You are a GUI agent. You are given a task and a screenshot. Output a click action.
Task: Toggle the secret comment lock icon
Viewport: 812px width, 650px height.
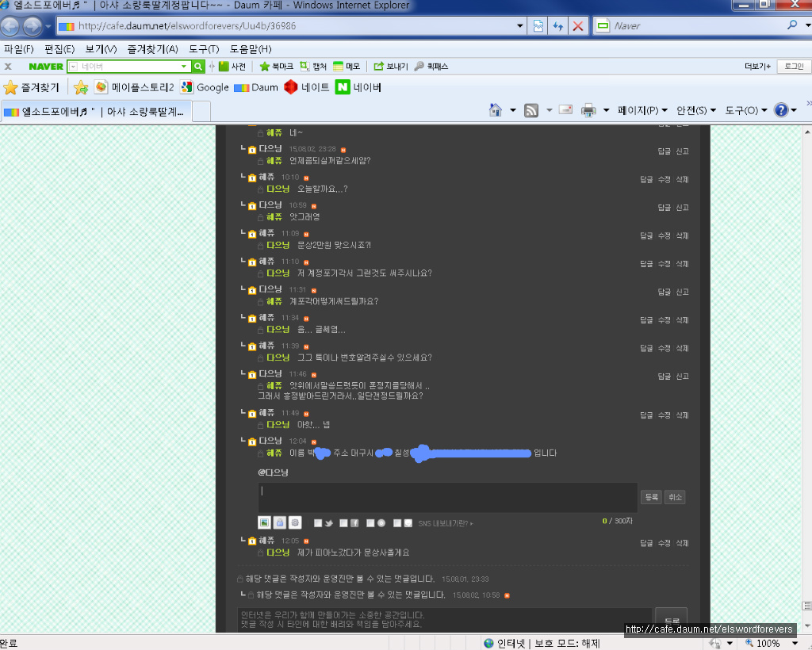(280, 522)
